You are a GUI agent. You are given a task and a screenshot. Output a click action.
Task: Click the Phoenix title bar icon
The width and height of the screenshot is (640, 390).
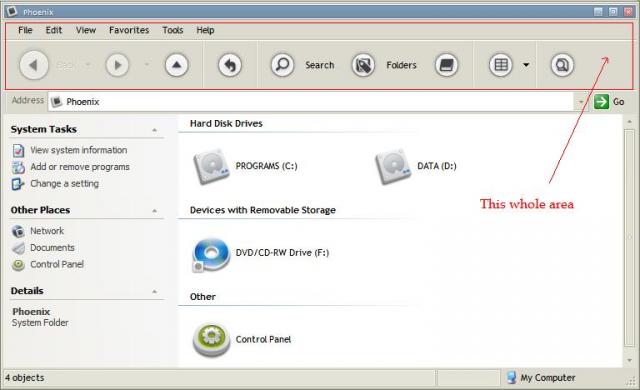[x=12, y=11]
